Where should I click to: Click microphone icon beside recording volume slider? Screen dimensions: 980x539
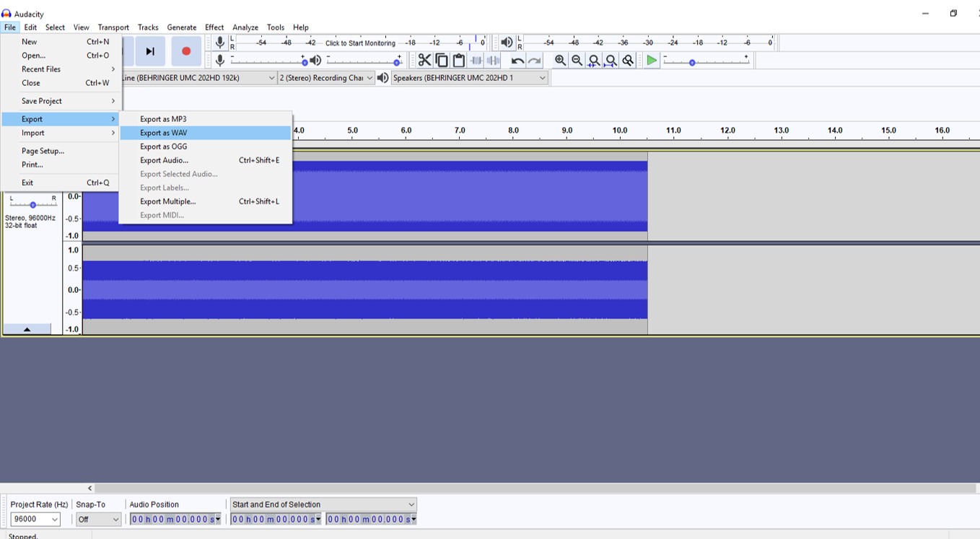(220, 61)
